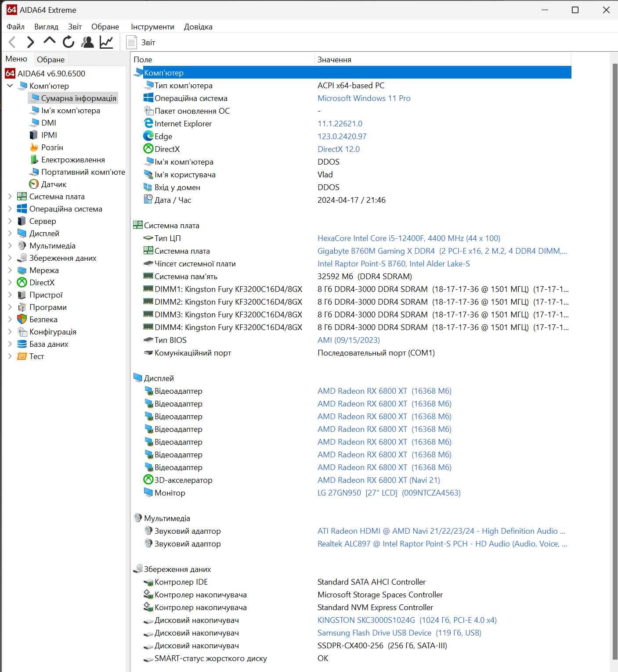Expand the Дисплей tree node
Viewport: 618px width, 672px height.
point(10,233)
